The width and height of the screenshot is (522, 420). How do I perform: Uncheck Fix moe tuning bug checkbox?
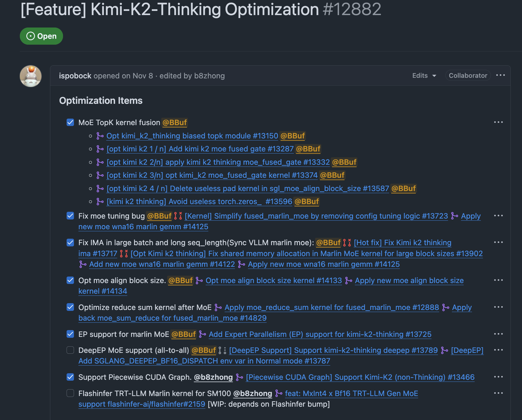click(70, 216)
